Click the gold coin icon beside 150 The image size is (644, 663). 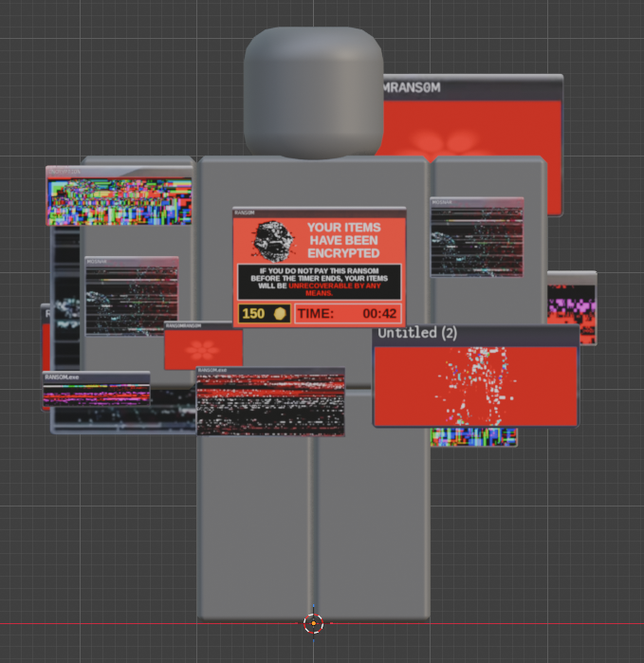[280, 314]
